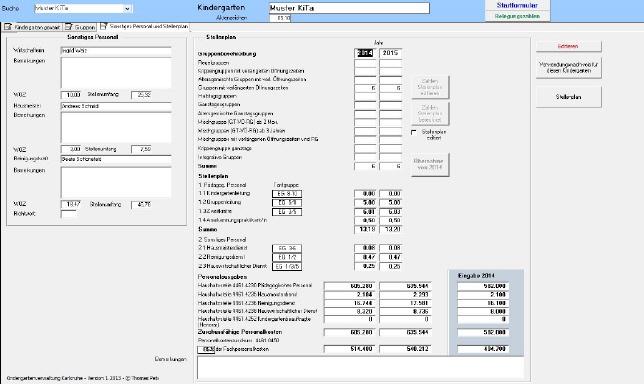Viewport: 644px width, 384px height.
Task: Click the Hausmeisterdienst Eingabe 2014 value 2.100
Action: (483, 294)
